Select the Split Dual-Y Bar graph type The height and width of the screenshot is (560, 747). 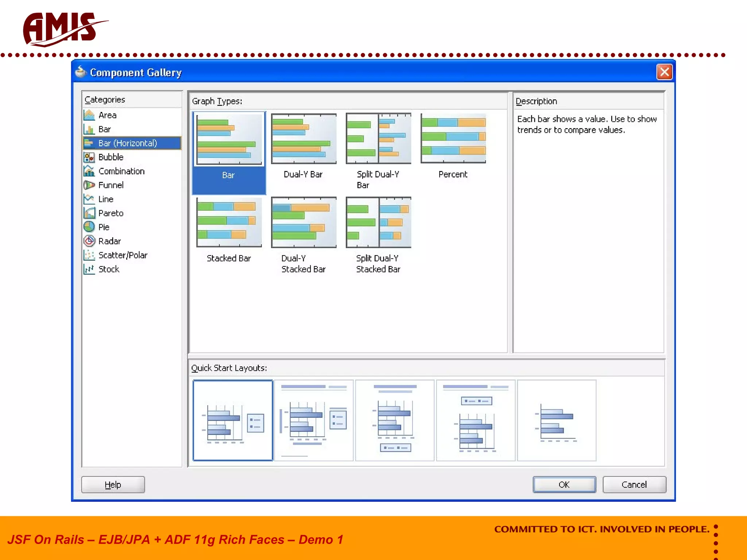click(x=378, y=139)
